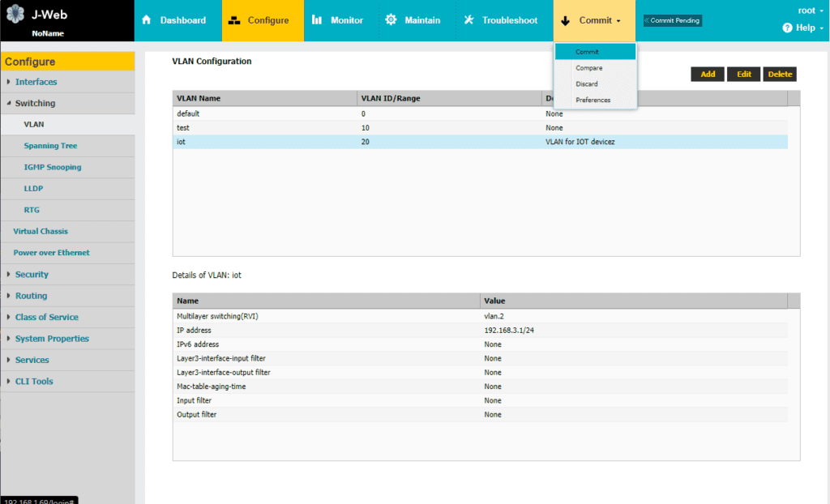Open the LLDP page
The image size is (830, 504).
point(68,189)
